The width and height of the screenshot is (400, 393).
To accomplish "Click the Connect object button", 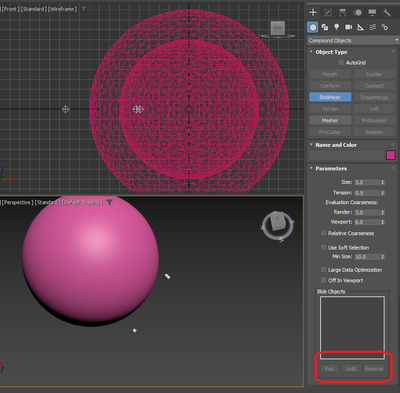I will (374, 86).
